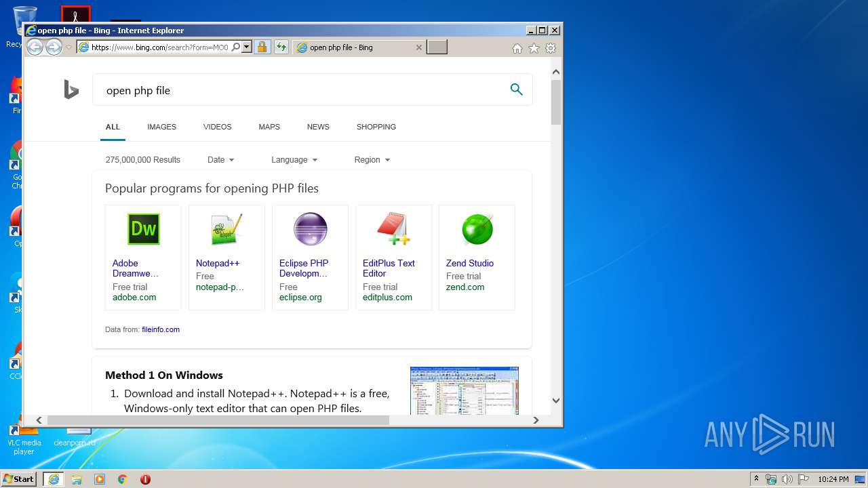
Task: Click the Eclipse PHP program icon
Action: tap(311, 229)
